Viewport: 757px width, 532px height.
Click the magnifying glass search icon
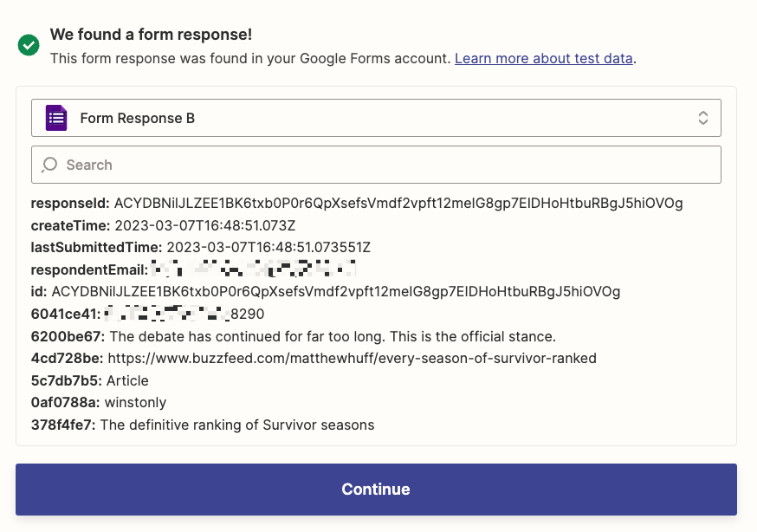coord(50,165)
